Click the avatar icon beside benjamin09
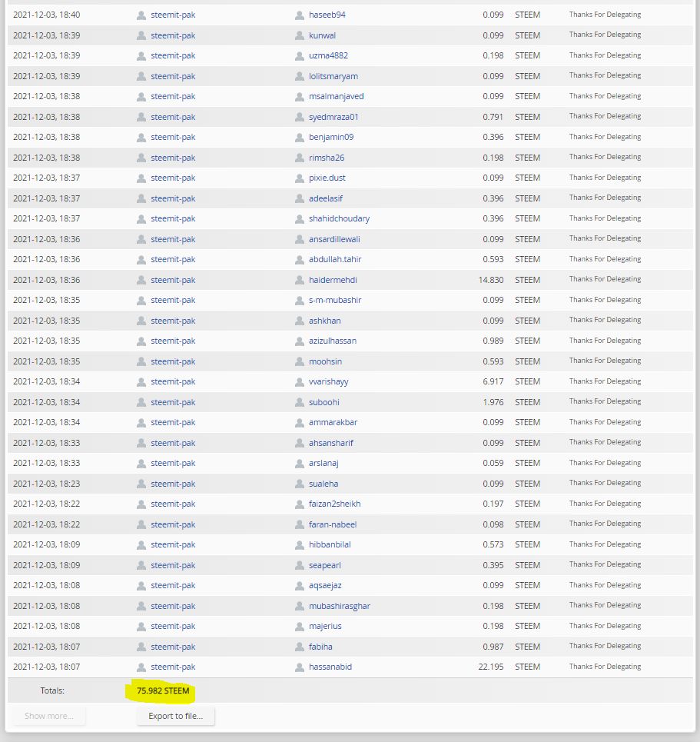 coord(300,138)
